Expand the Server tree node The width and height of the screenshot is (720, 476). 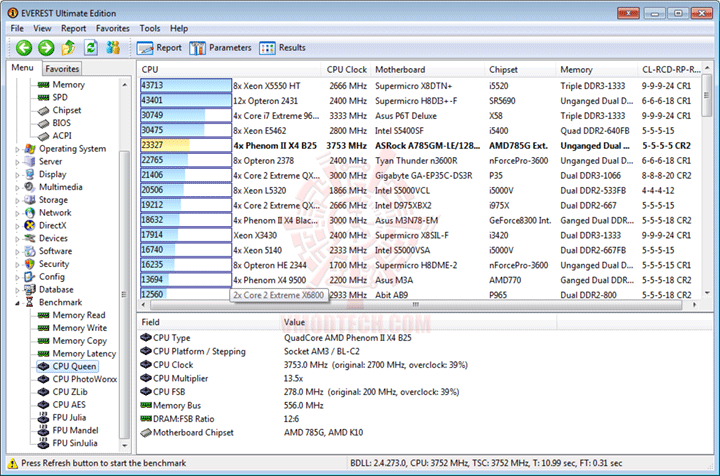[x=17, y=162]
